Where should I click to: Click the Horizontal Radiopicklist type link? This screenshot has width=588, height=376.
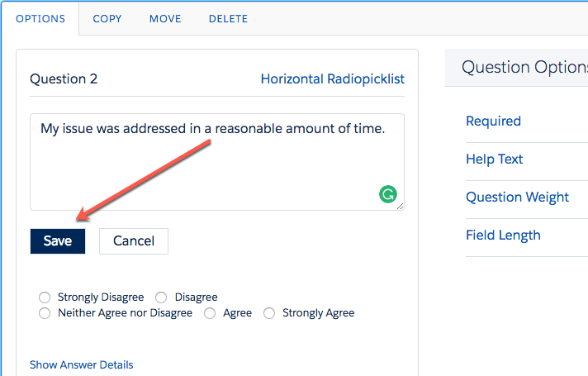tap(333, 79)
